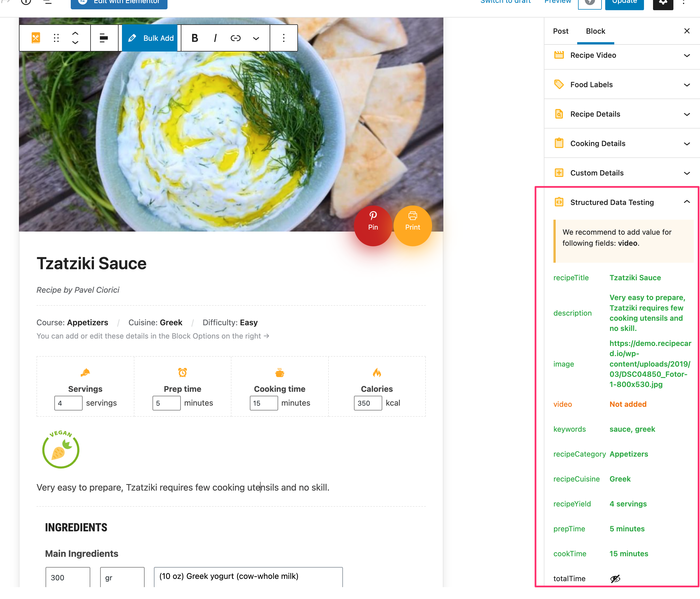Image resolution: width=700 pixels, height=599 pixels.
Task: Click the Recipe Video clapperboard icon
Action: (559, 55)
